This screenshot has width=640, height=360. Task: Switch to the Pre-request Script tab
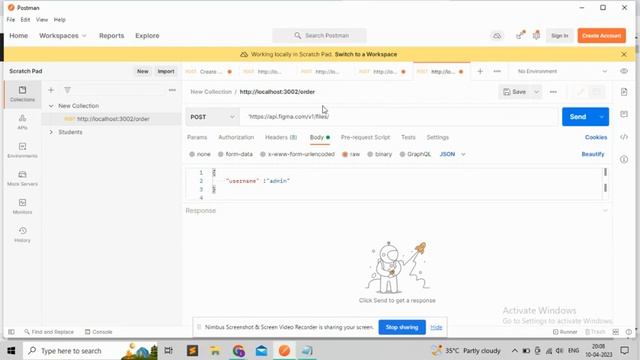[x=365, y=138]
